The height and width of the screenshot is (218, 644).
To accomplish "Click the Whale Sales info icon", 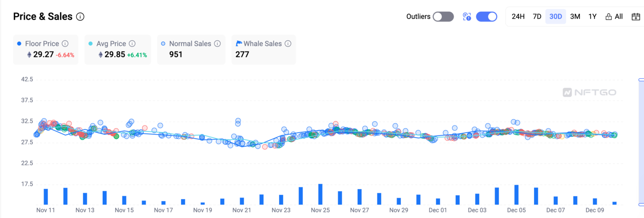I will 288,44.
